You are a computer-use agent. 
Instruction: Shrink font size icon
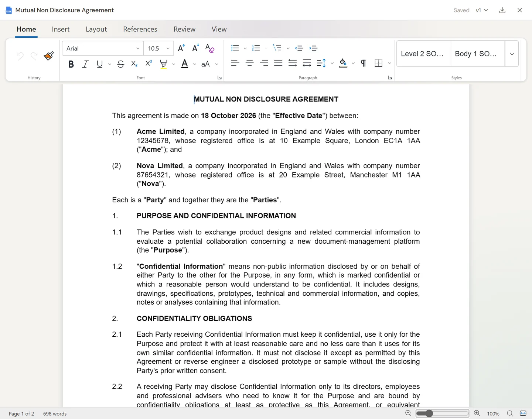[195, 48]
